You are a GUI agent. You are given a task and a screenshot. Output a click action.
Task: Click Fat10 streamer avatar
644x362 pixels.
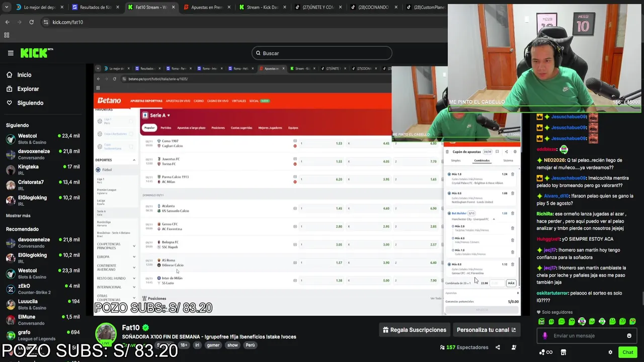(106, 333)
